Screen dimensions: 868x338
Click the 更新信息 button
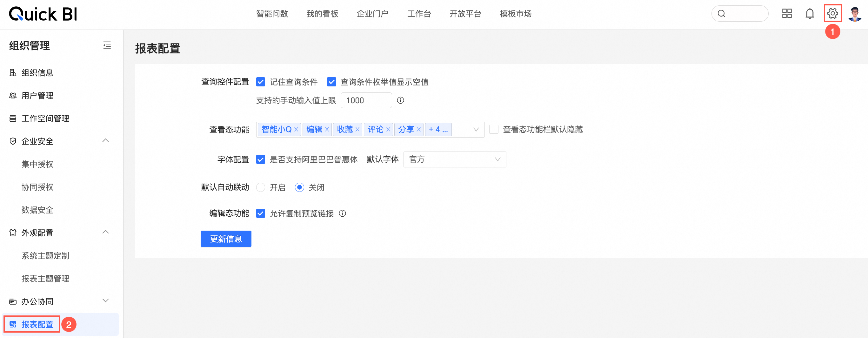tap(226, 239)
